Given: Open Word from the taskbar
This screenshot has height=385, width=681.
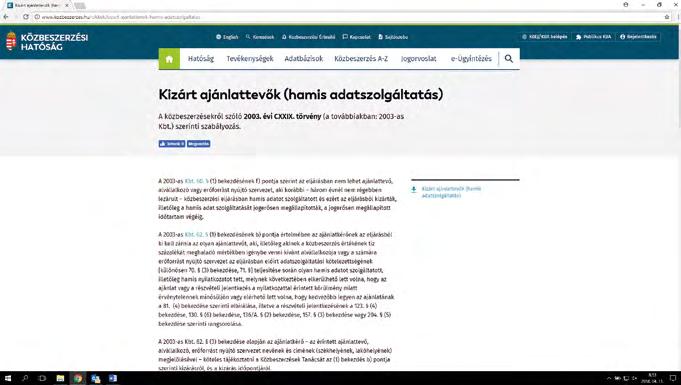Looking at the screenshot, I should [113, 378].
